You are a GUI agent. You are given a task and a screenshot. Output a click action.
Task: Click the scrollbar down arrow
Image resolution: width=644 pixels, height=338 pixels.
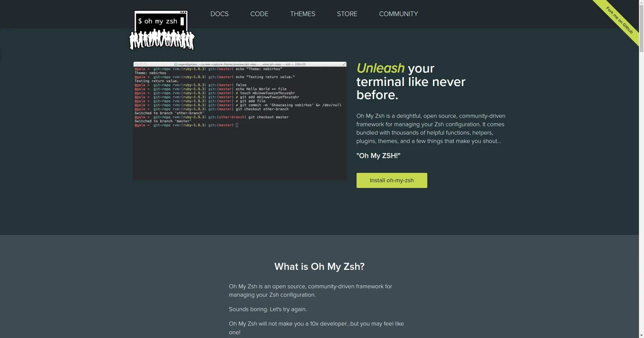click(x=641, y=335)
